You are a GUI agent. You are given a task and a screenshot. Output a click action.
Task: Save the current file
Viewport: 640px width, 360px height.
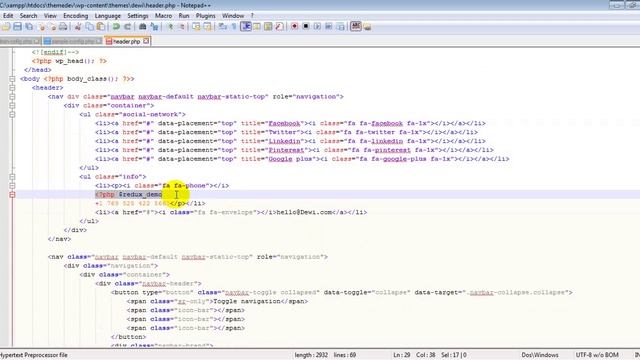click(17, 27)
